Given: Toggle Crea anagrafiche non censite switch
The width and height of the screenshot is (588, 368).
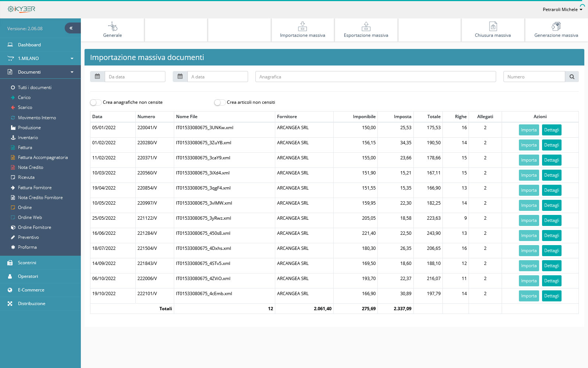Looking at the screenshot, I should 96,102.
